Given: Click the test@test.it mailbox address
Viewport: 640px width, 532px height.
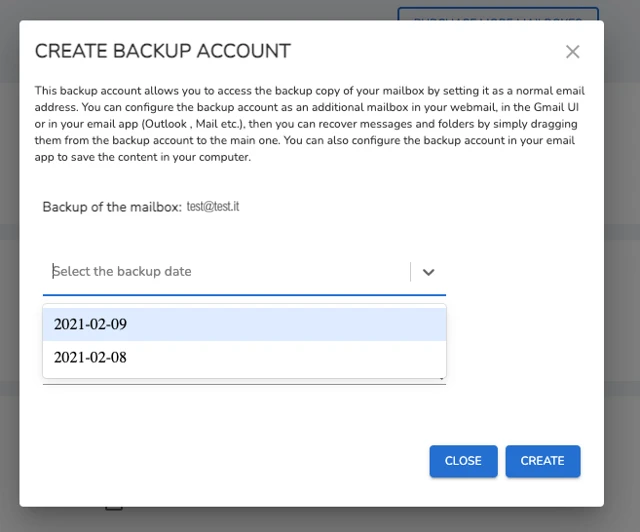Looking at the screenshot, I should [x=213, y=207].
